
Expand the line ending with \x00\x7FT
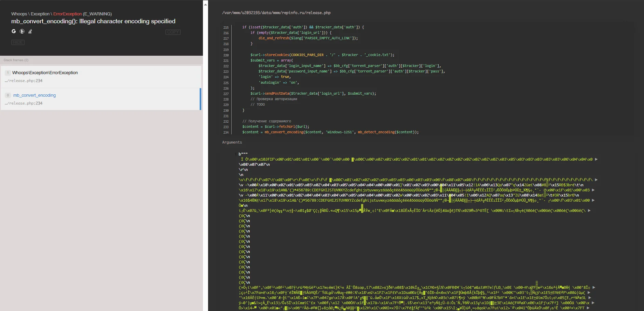coord(588,308)
